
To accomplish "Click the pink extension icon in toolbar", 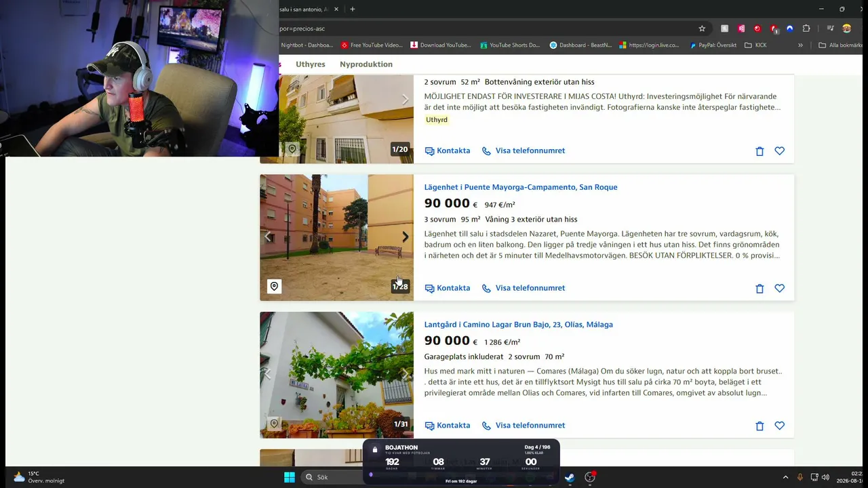I will point(741,28).
